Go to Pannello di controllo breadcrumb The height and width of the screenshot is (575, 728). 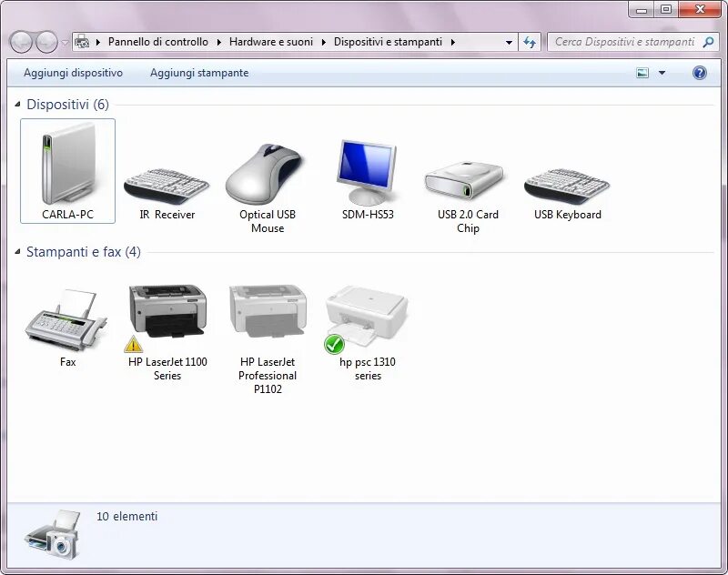(157, 42)
